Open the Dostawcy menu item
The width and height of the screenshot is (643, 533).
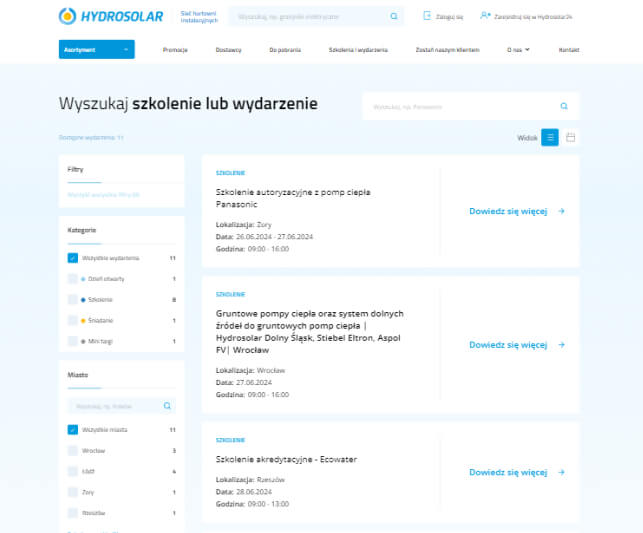[228, 50]
